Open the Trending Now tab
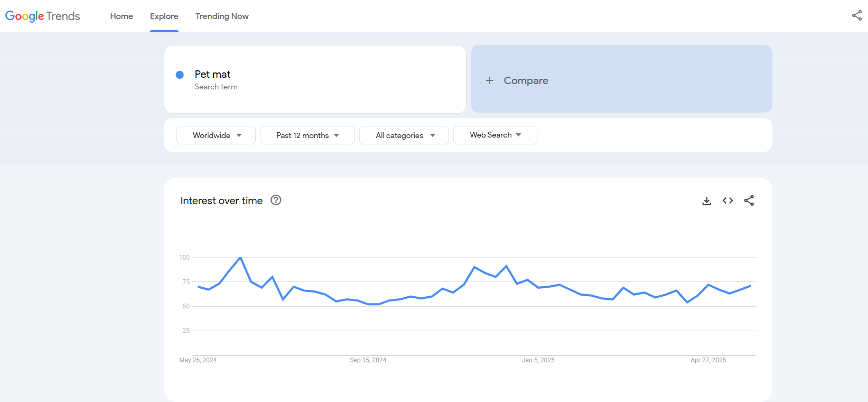The width and height of the screenshot is (868, 402). (x=222, y=16)
